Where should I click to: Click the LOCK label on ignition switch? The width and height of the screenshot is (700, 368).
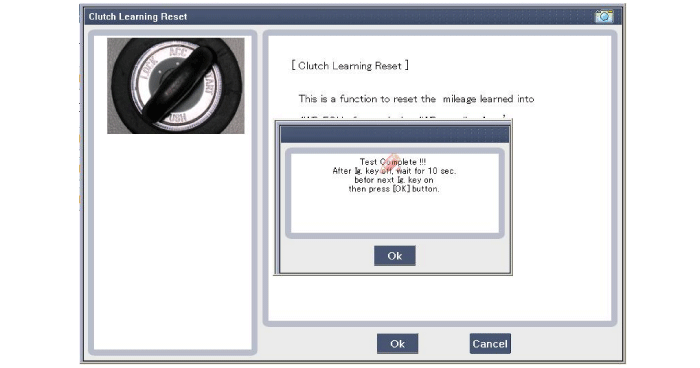pos(149,68)
